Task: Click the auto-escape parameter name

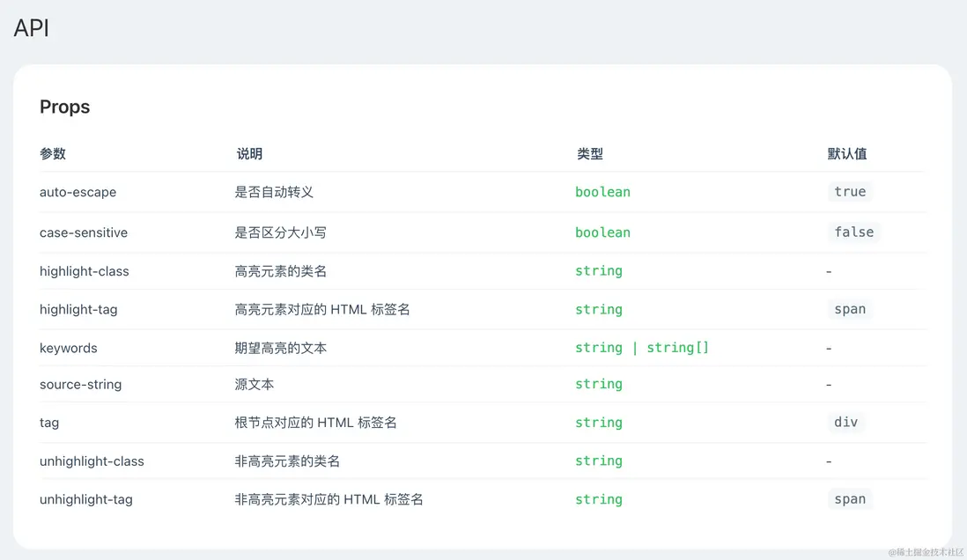Action: tap(78, 192)
